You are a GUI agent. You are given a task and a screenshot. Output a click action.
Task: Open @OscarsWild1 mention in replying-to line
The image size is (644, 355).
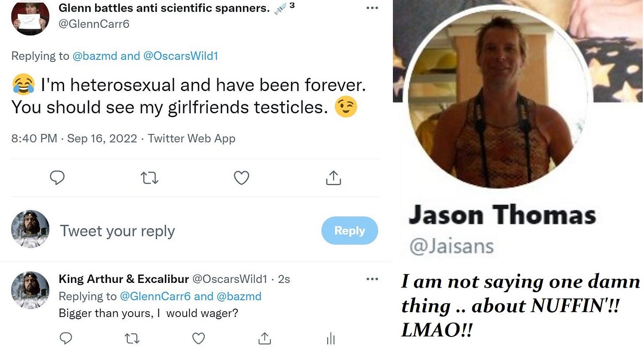coord(181,56)
